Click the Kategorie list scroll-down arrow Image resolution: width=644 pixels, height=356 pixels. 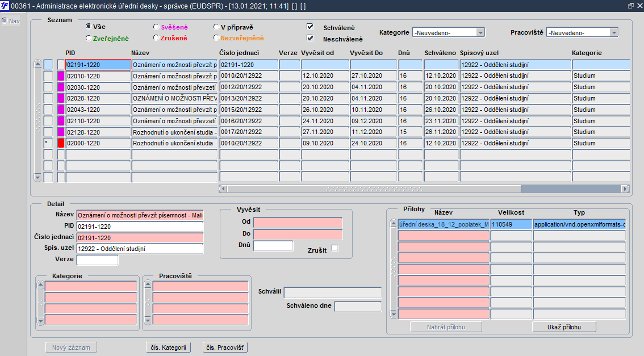[x=40, y=321]
